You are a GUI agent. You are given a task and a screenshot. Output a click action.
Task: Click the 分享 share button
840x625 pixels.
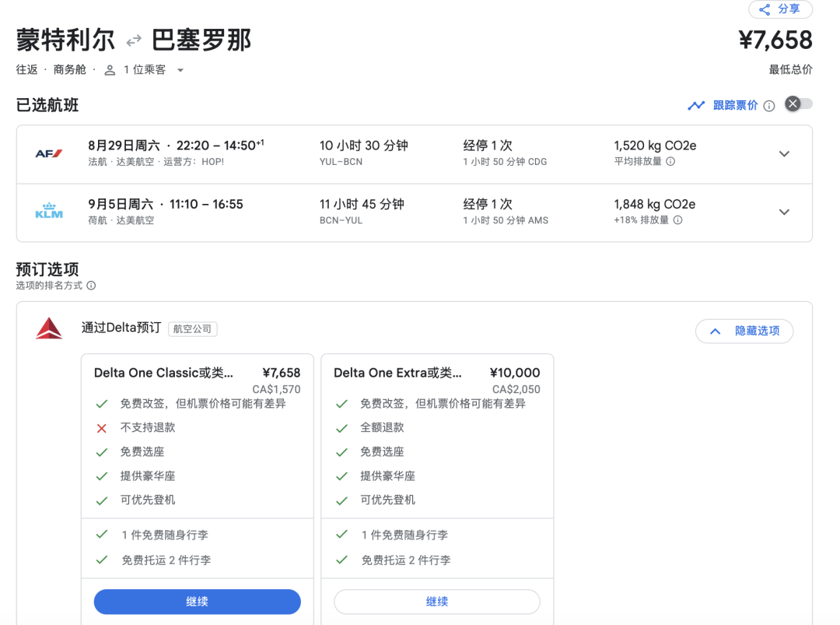click(780, 9)
